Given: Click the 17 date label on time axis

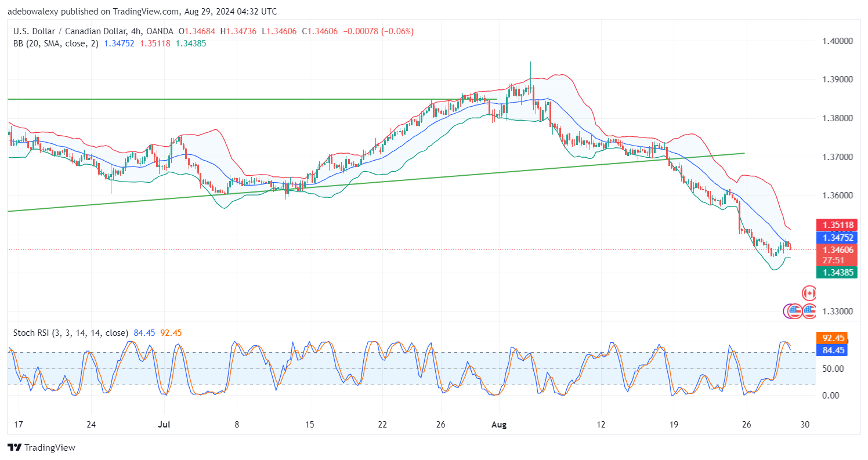Looking at the screenshot, I should click(x=18, y=425).
